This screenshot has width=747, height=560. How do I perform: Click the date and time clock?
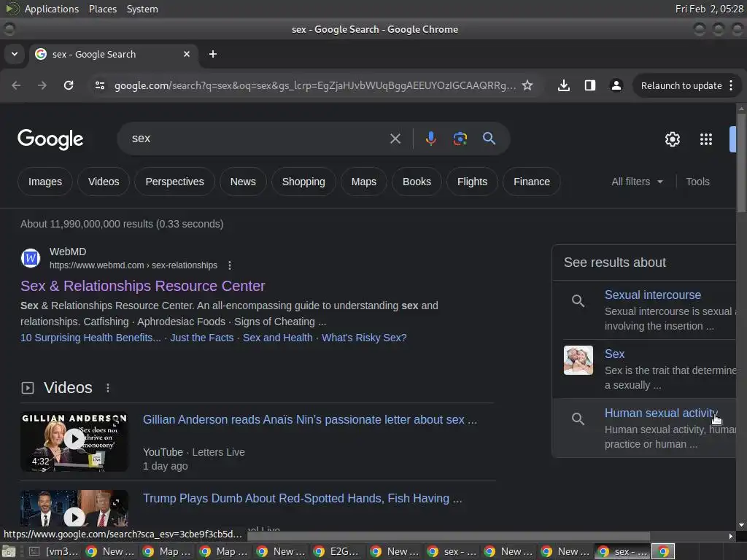tap(709, 9)
